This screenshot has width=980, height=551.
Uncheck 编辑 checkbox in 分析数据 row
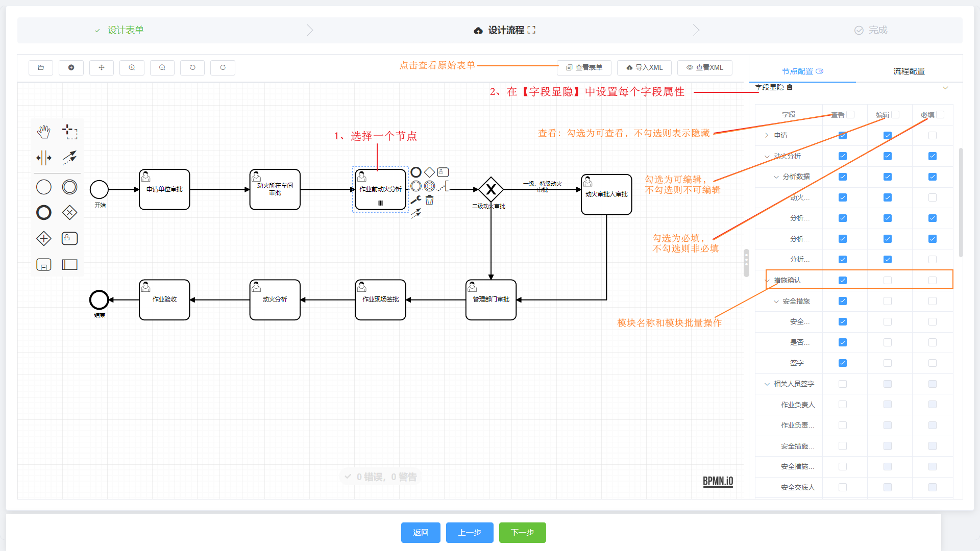click(888, 177)
